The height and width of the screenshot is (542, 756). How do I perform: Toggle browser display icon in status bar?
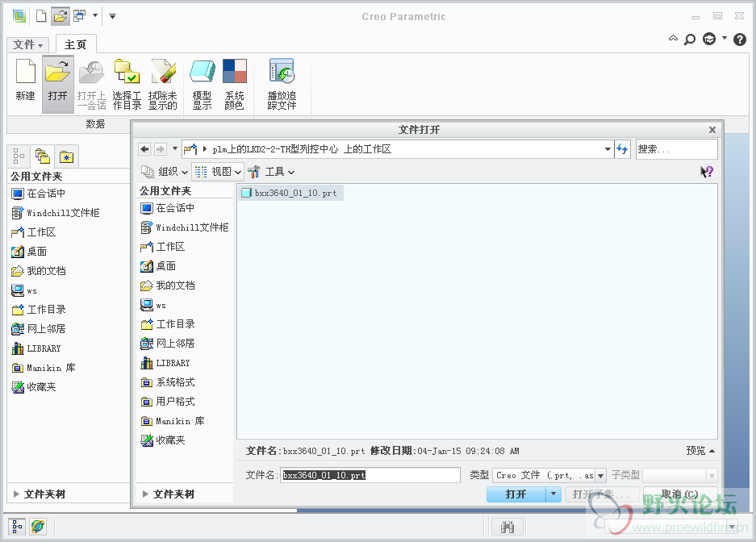(x=38, y=527)
